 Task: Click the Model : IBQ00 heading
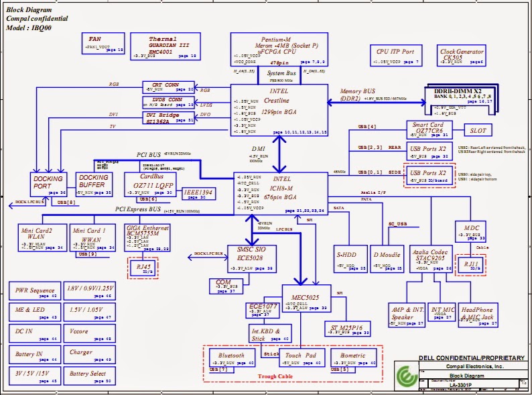tap(29, 28)
